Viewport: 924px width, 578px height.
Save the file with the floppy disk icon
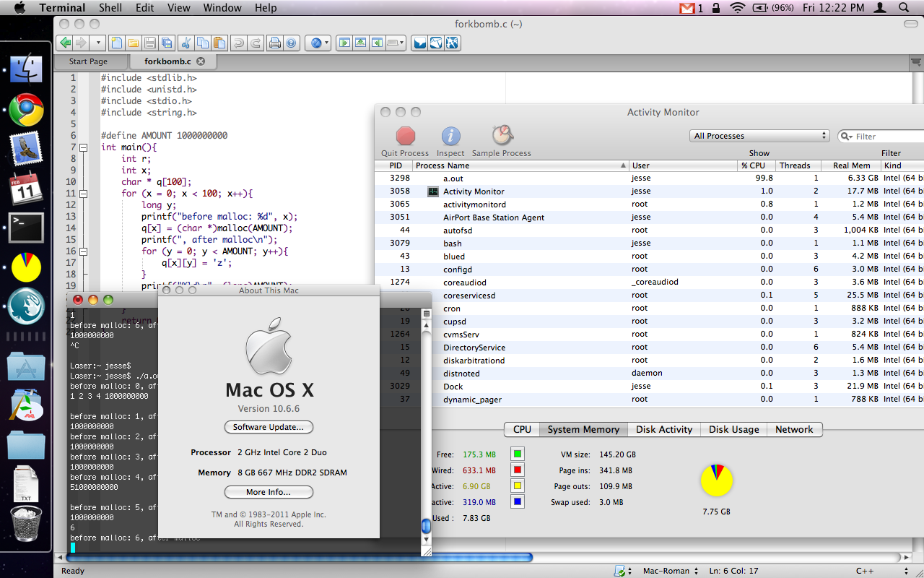tap(150, 43)
